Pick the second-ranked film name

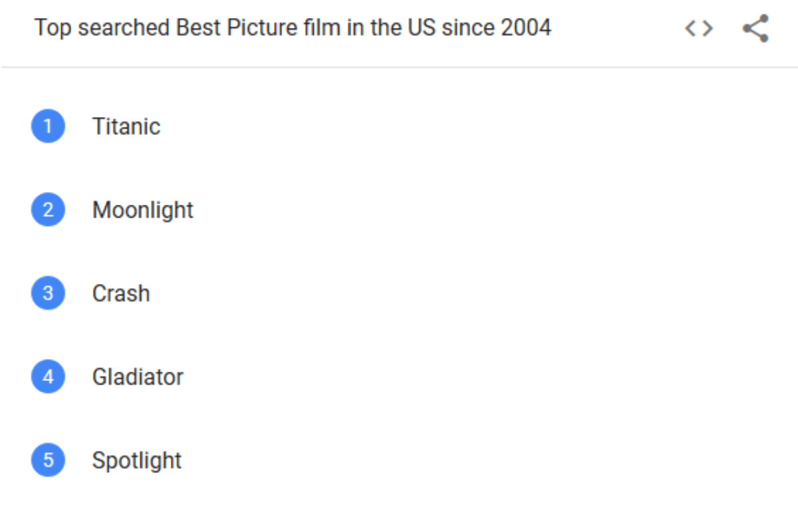point(143,210)
